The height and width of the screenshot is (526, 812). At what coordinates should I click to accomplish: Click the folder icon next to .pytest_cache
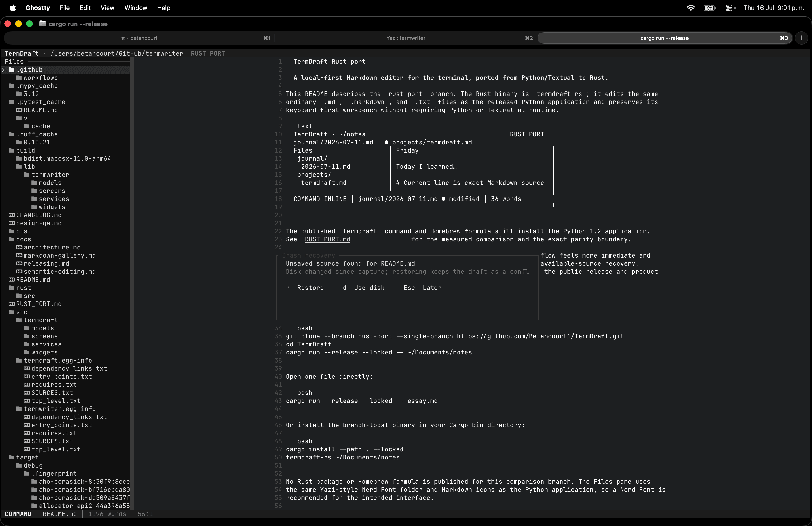click(11, 102)
